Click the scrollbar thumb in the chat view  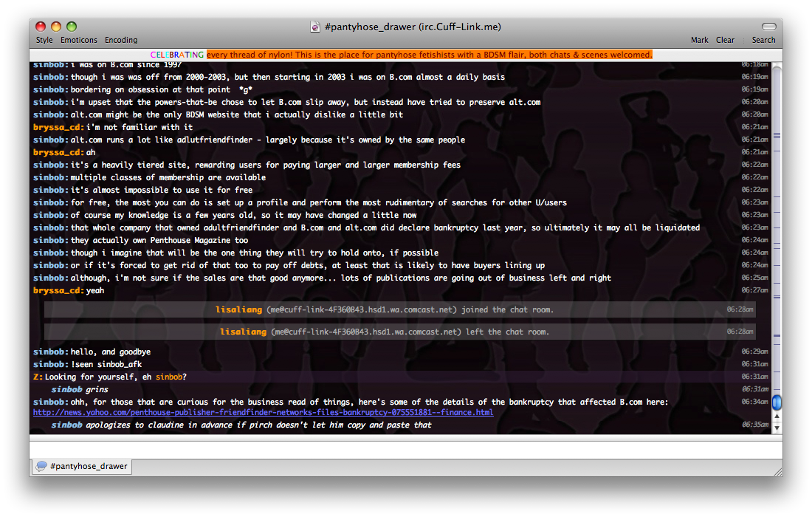pos(777,402)
